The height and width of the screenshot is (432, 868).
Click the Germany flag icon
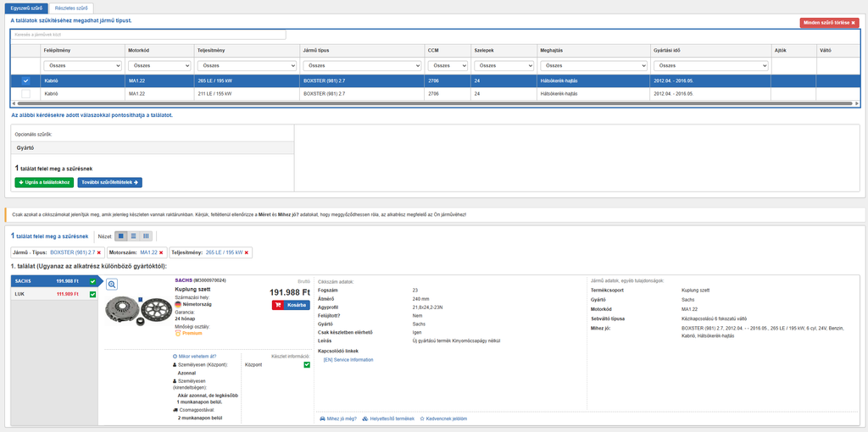tap(178, 304)
